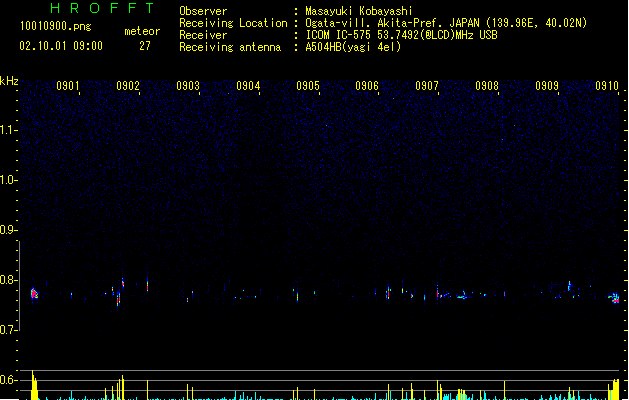Click the Receiver label
This screenshot has width=629, height=400.
click(x=203, y=35)
